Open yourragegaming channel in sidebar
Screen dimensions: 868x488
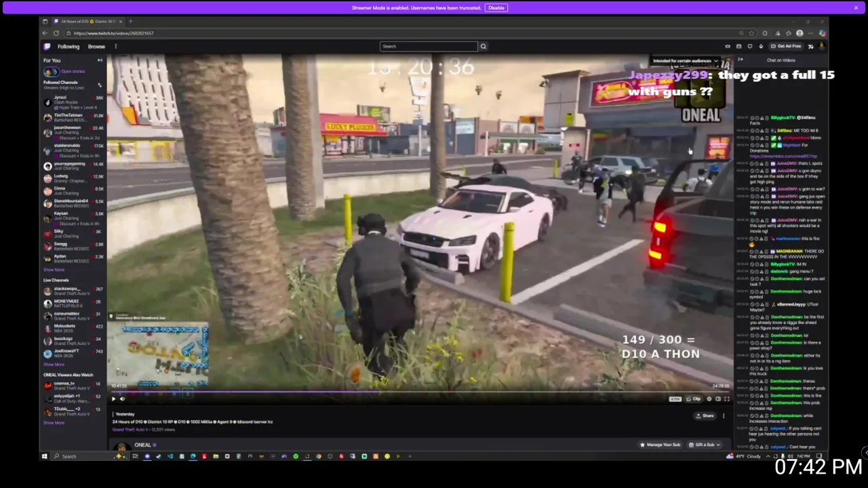point(73,165)
